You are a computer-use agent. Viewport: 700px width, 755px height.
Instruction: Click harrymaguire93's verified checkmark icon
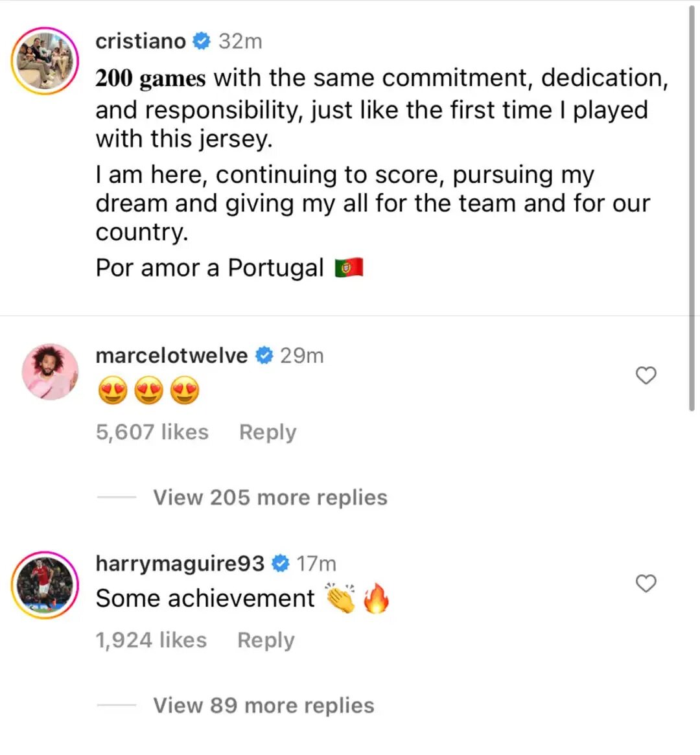point(280,563)
